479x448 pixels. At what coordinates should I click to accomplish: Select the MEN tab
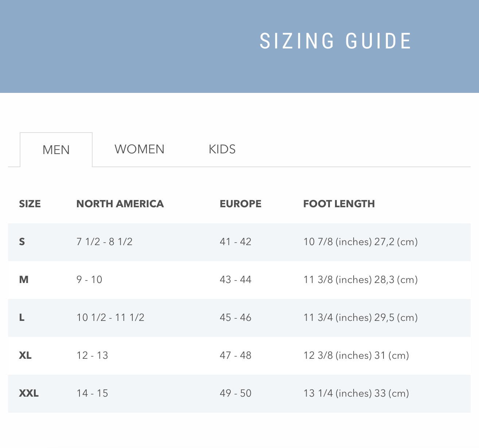click(x=56, y=150)
